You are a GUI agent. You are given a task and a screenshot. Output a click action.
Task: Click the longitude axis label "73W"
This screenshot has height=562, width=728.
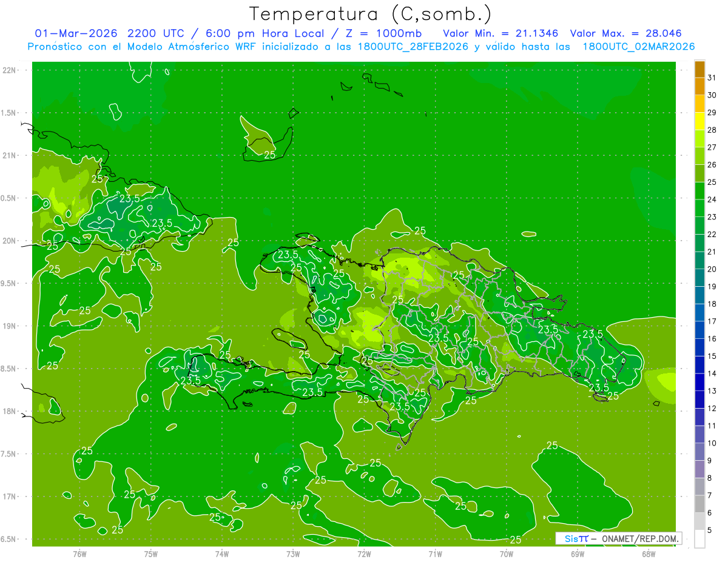293,554
